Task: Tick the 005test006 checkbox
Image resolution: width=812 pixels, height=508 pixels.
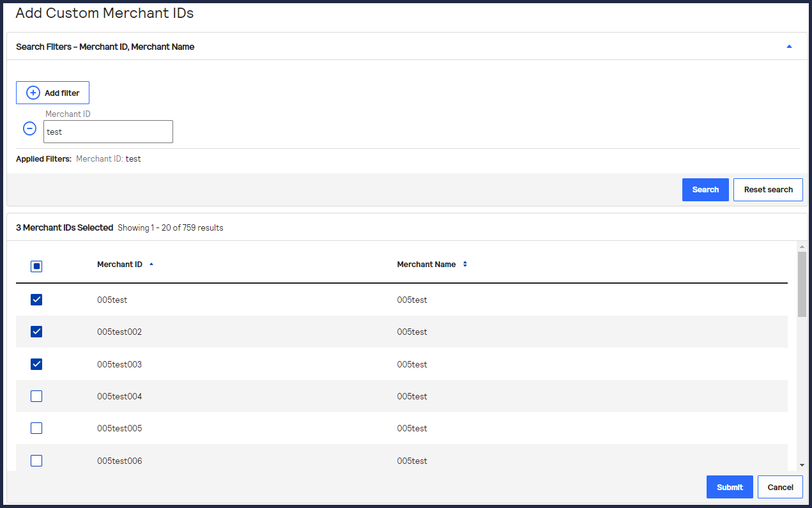Action: point(36,461)
